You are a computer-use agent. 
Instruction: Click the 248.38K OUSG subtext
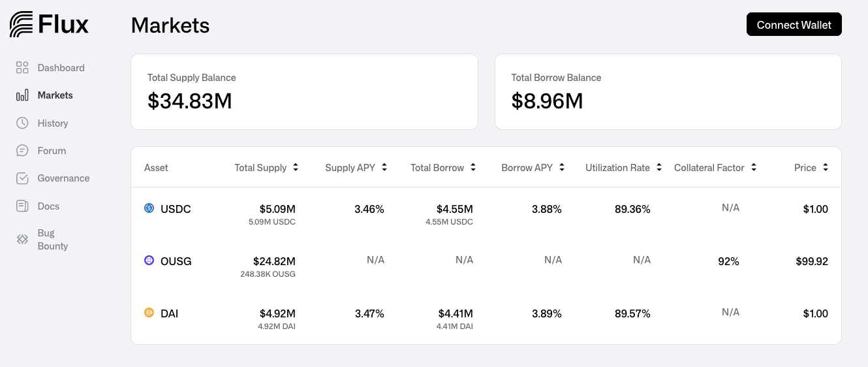click(x=268, y=274)
